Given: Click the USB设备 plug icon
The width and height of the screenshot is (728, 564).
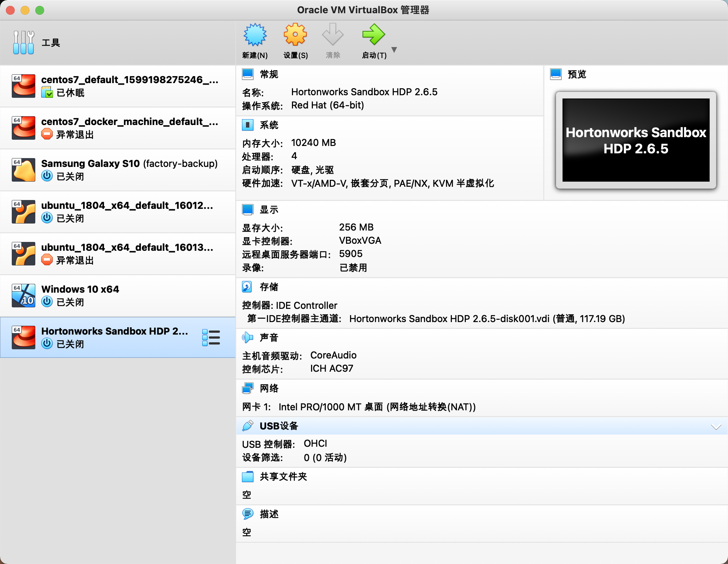Looking at the screenshot, I should point(248,426).
